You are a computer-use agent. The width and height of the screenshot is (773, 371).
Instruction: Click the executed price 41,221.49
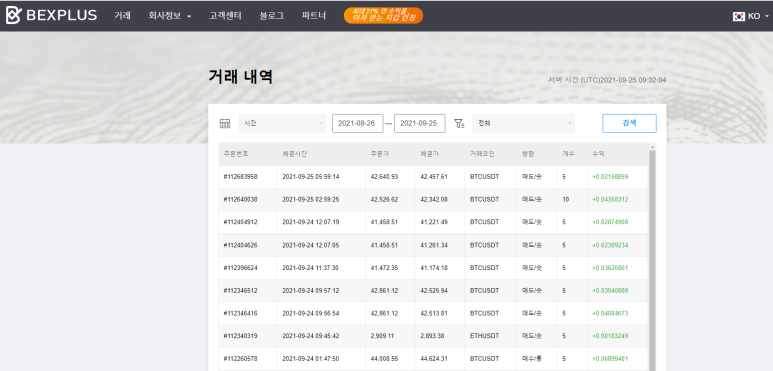pyautogui.click(x=434, y=222)
